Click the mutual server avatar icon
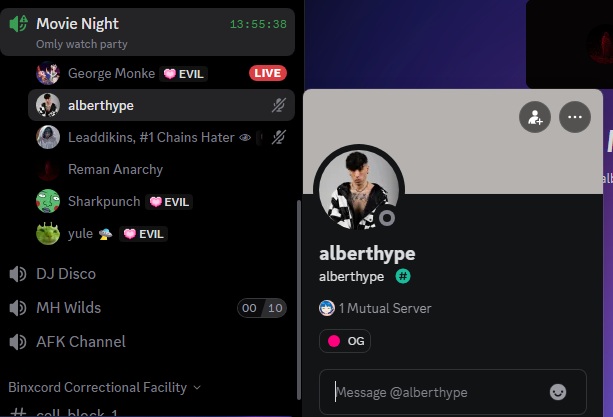This screenshot has height=417, width=613. click(327, 308)
